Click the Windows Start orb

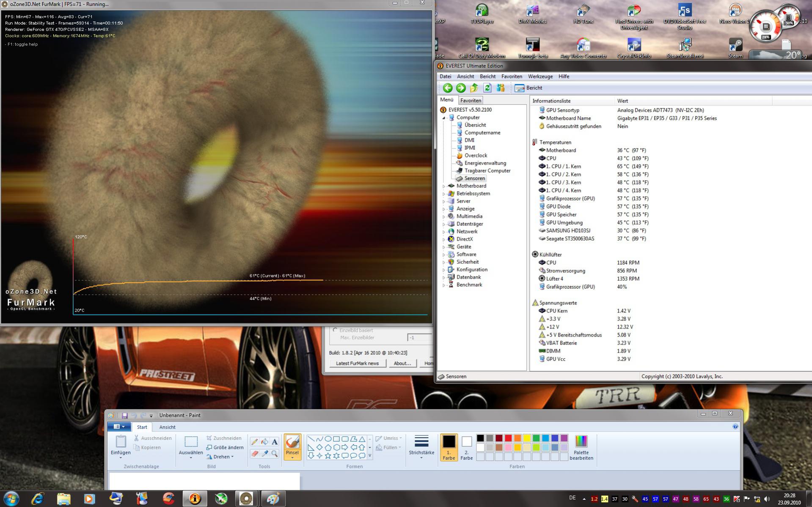click(11, 499)
